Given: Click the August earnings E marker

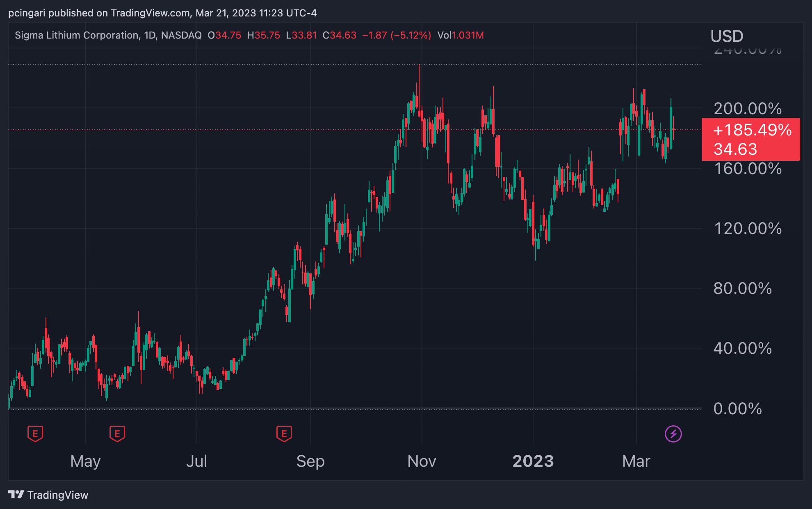Looking at the screenshot, I should point(284,433).
